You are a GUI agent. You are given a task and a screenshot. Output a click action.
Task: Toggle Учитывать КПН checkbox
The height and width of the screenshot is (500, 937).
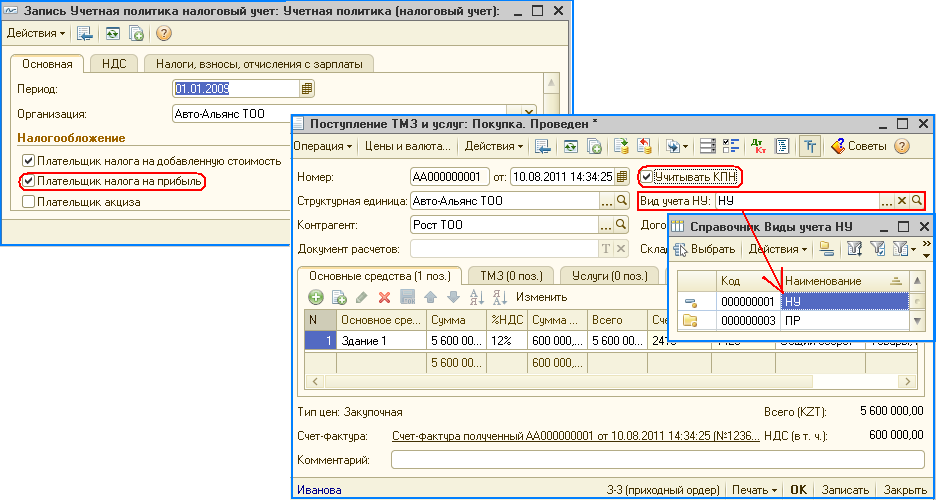click(647, 177)
